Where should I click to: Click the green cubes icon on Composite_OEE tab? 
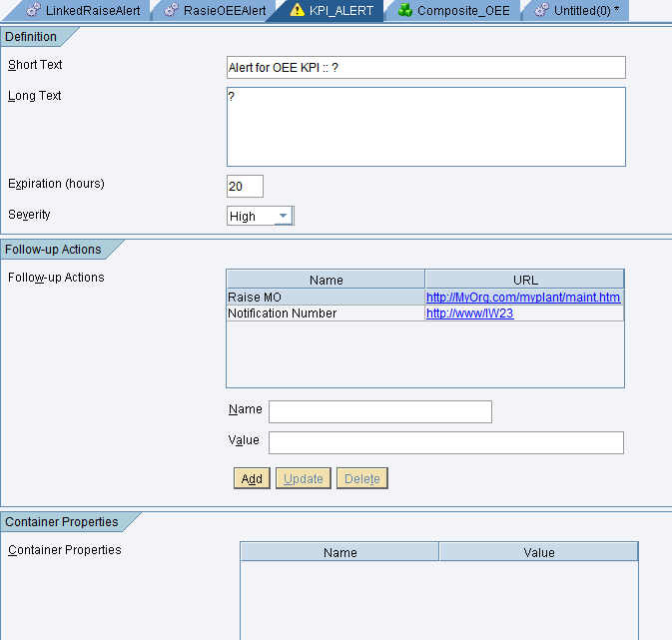404,10
